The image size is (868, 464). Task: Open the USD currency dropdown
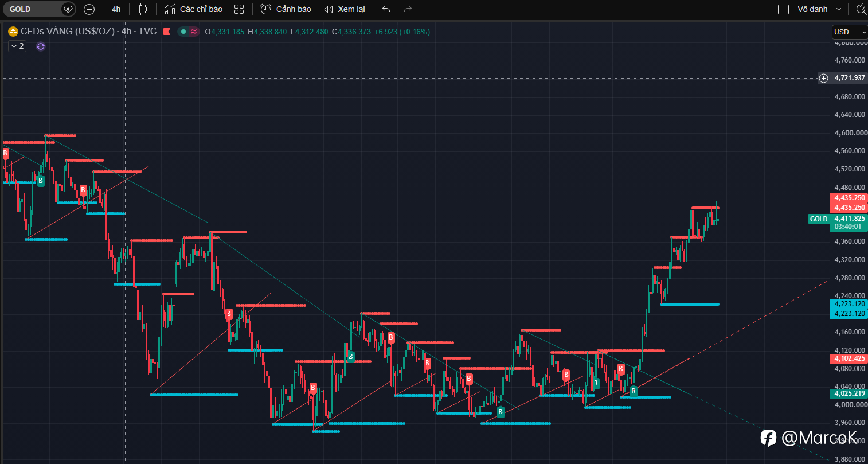point(850,32)
